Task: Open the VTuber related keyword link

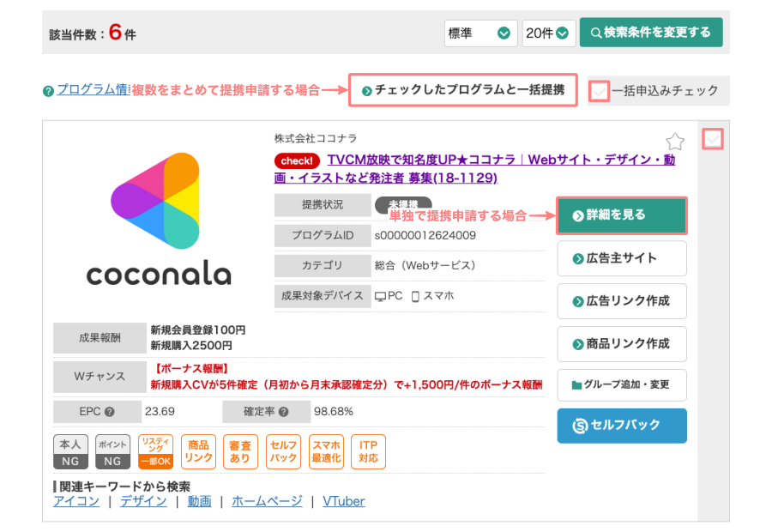Action: 344,501
